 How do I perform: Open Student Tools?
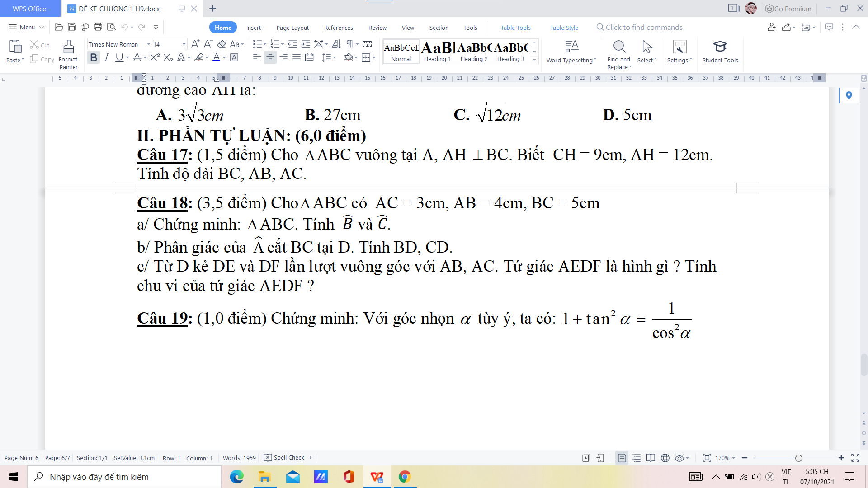tap(720, 51)
